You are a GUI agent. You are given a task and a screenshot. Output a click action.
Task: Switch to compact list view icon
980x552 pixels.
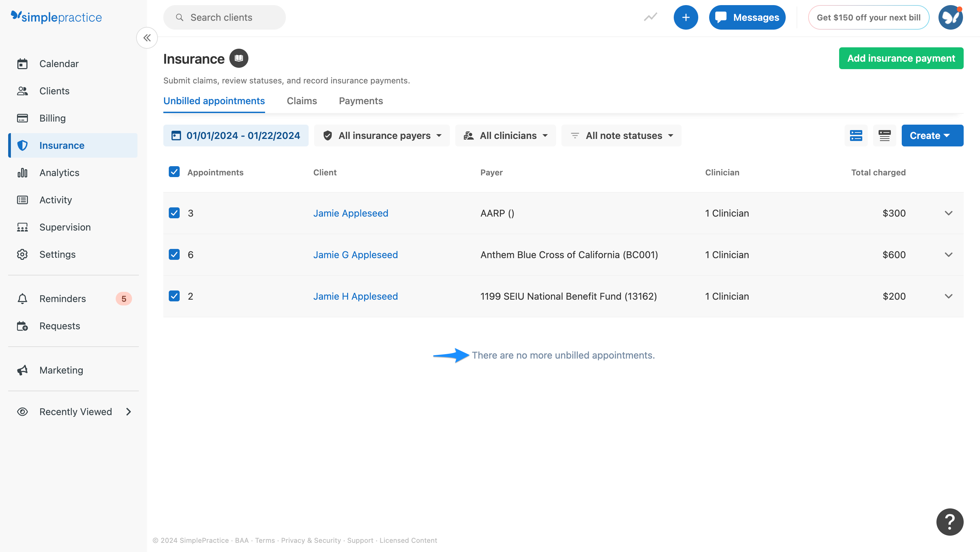point(884,136)
